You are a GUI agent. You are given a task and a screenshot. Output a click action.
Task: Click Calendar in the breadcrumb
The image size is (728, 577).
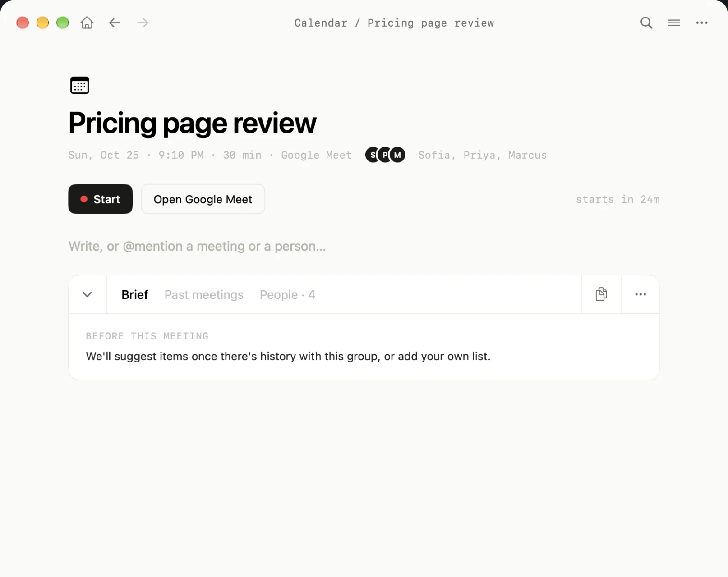click(321, 23)
